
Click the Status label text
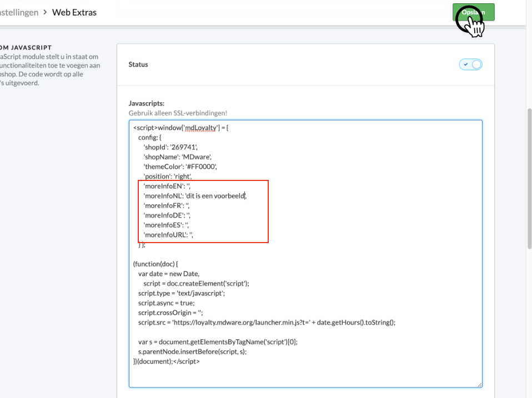tap(138, 64)
